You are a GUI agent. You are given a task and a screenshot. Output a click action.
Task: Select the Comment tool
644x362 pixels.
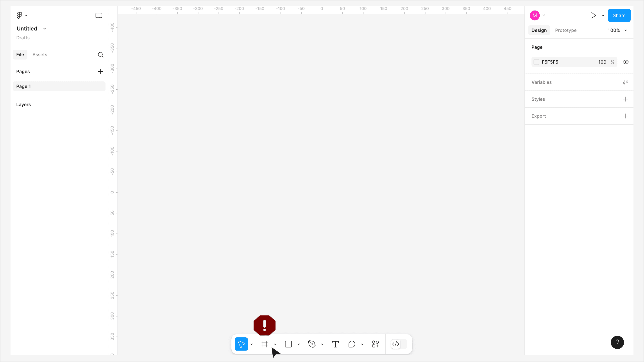(352, 344)
